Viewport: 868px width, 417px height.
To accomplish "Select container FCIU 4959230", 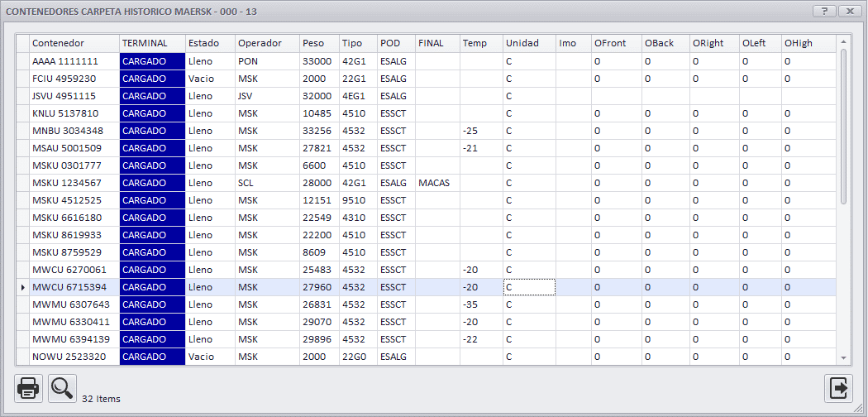I will pos(74,79).
